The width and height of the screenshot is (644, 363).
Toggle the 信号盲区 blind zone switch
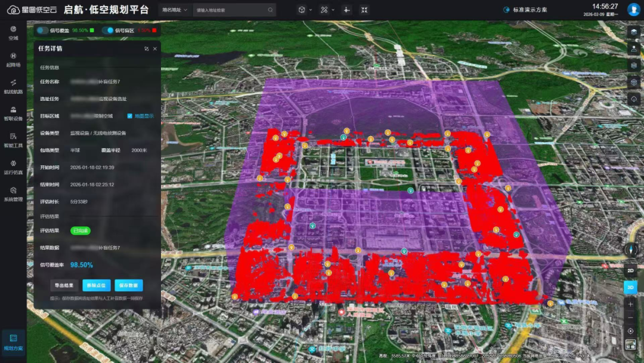point(108,30)
